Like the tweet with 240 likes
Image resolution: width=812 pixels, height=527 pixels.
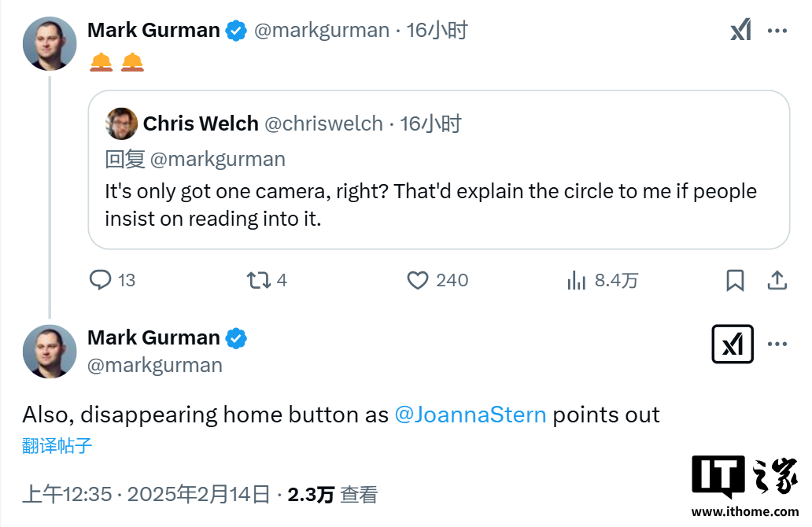[417, 280]
